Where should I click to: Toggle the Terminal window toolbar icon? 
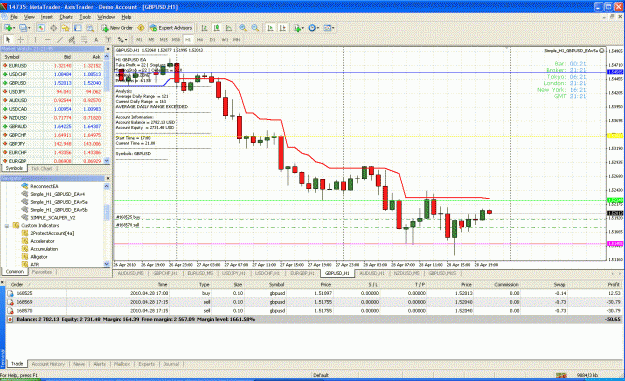click(x=78, y=28)
